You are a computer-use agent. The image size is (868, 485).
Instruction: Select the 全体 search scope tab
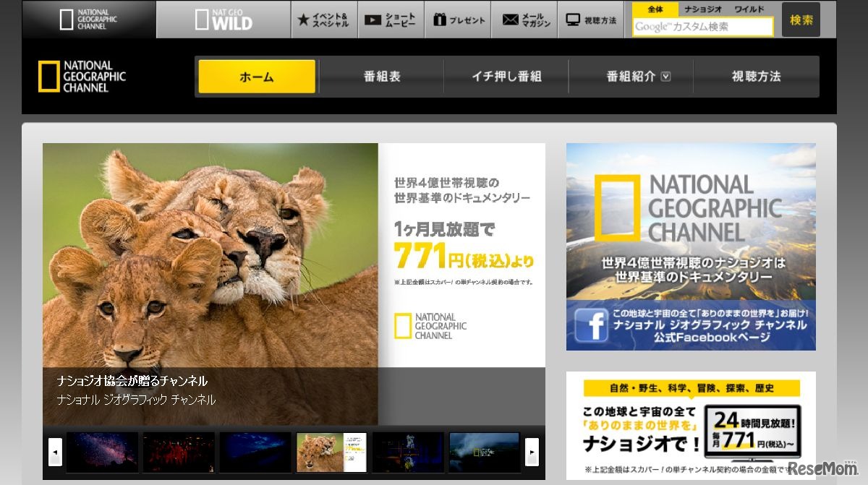pyautogui.click(x=655, y=9)
